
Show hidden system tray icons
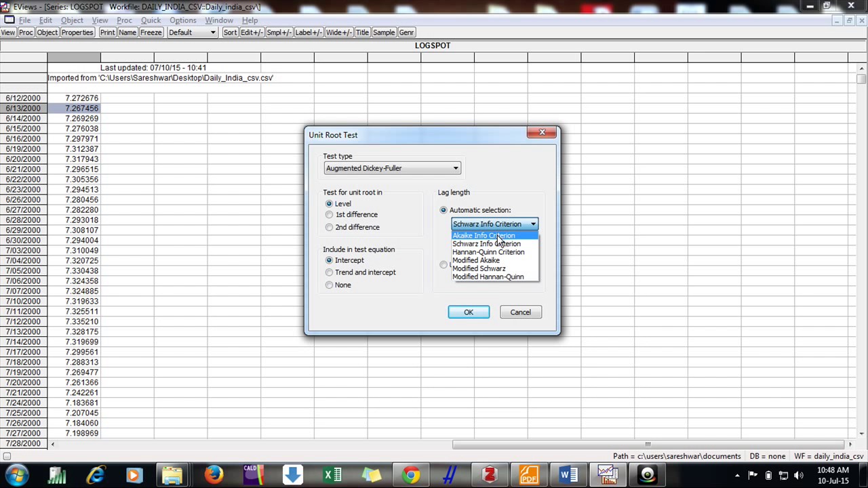738,475
